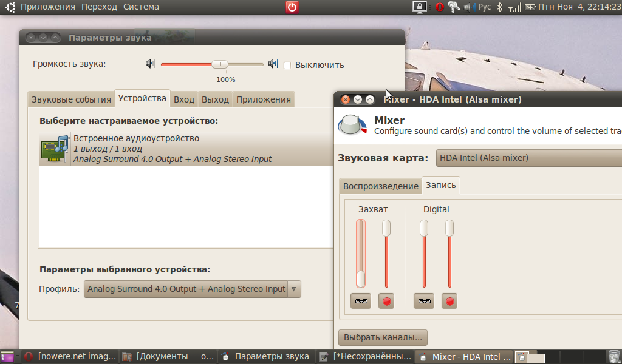Image resolution: width=622 pixels, height=364 pixels.
Task: Check the Выключить mute checkbox
Action: 287,66
